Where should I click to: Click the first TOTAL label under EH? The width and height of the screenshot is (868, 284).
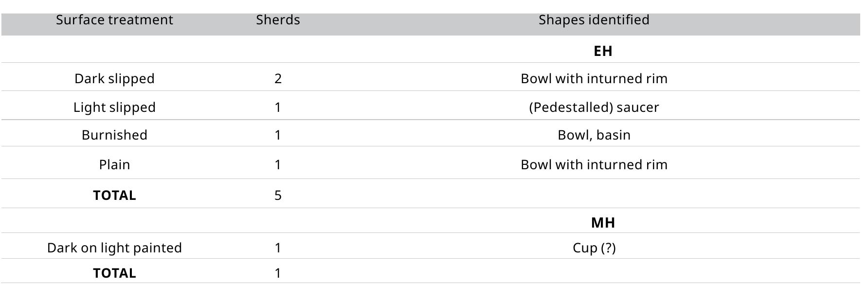(x=114, y=195)
